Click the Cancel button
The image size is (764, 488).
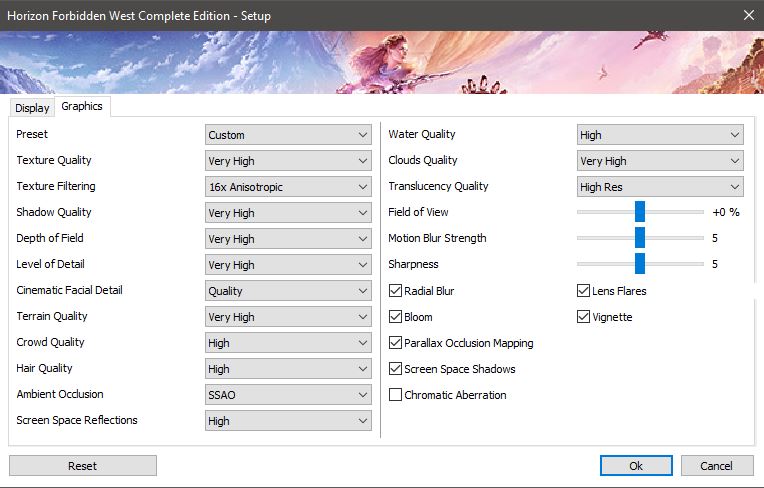tap(717, 466)
